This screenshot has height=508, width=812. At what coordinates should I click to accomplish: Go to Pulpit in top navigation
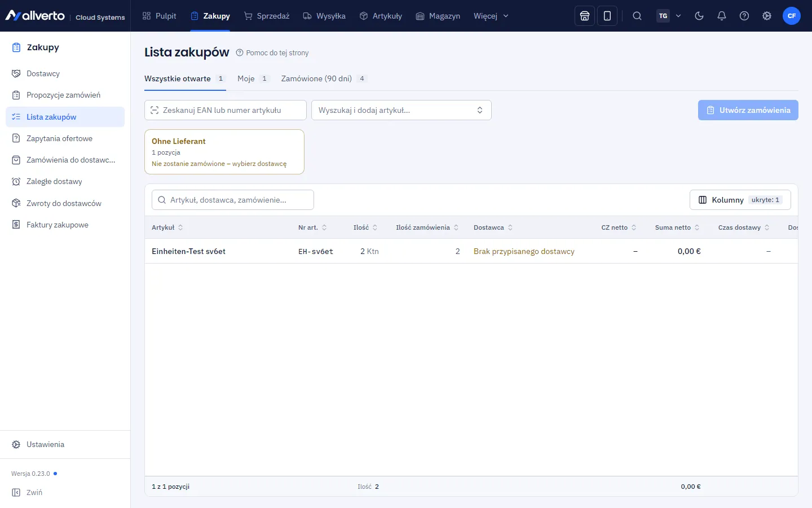pyautogui.click(x=160, y=16)
